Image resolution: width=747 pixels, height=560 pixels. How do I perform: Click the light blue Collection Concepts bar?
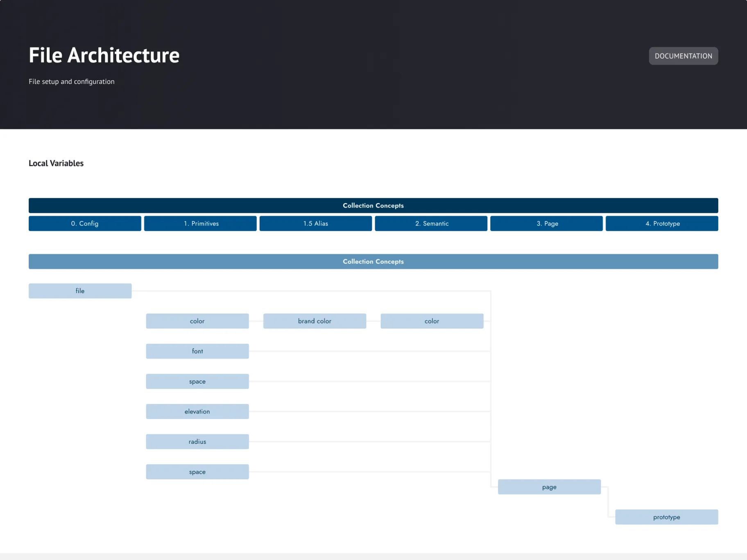pos(373,262)
